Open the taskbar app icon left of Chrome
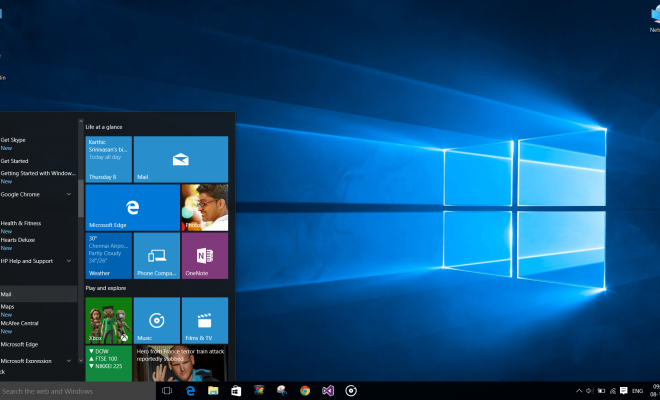 (282, 391)
